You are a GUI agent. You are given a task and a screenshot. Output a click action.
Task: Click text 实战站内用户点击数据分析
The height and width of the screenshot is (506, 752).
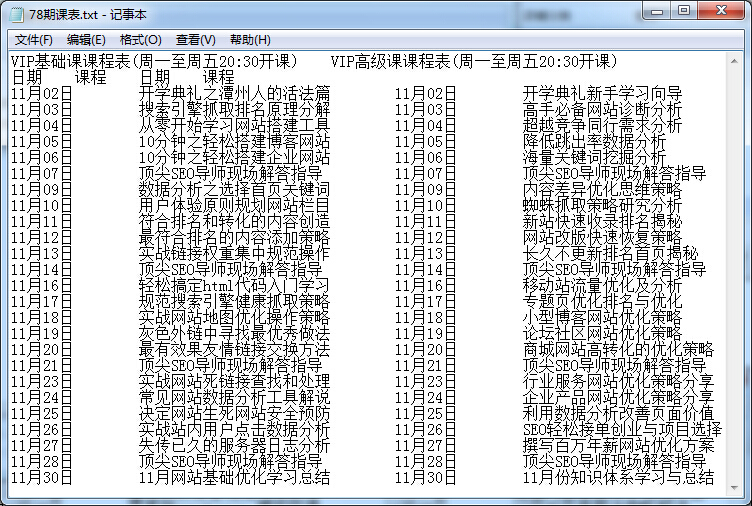[x=234, y=429]
